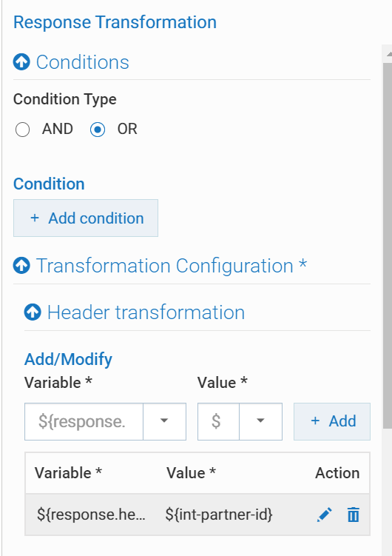Open the Value field dropdown arrow
The height and width of the screenshot is (556, 392).
point(260,421)
